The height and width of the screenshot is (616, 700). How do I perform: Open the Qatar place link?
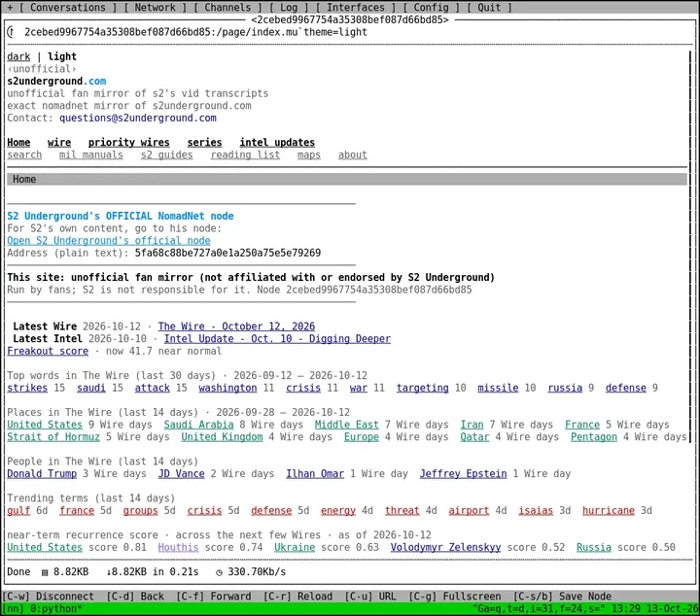pyautogui.click(x=474, y=437)
